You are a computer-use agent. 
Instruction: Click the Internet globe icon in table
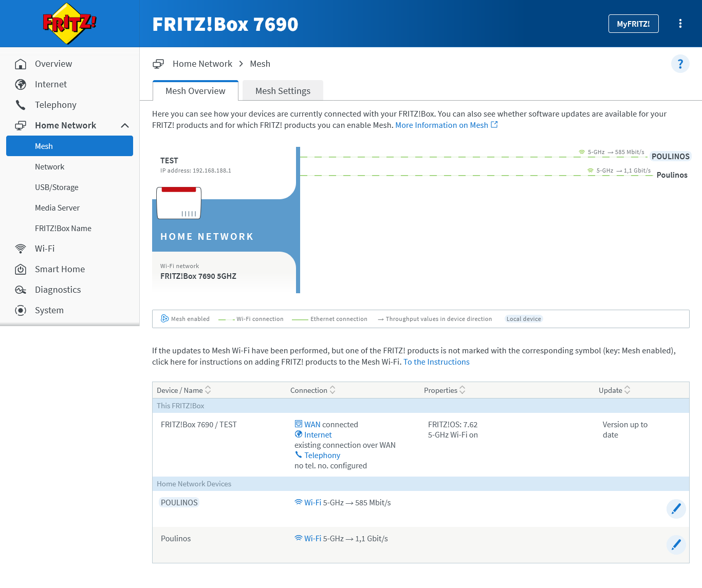point(298,434)
